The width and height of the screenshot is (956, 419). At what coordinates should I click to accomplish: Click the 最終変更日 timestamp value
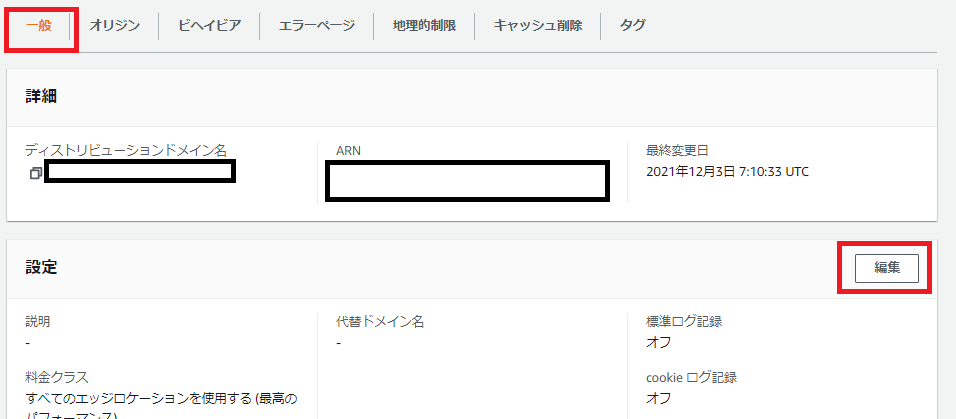728,172
